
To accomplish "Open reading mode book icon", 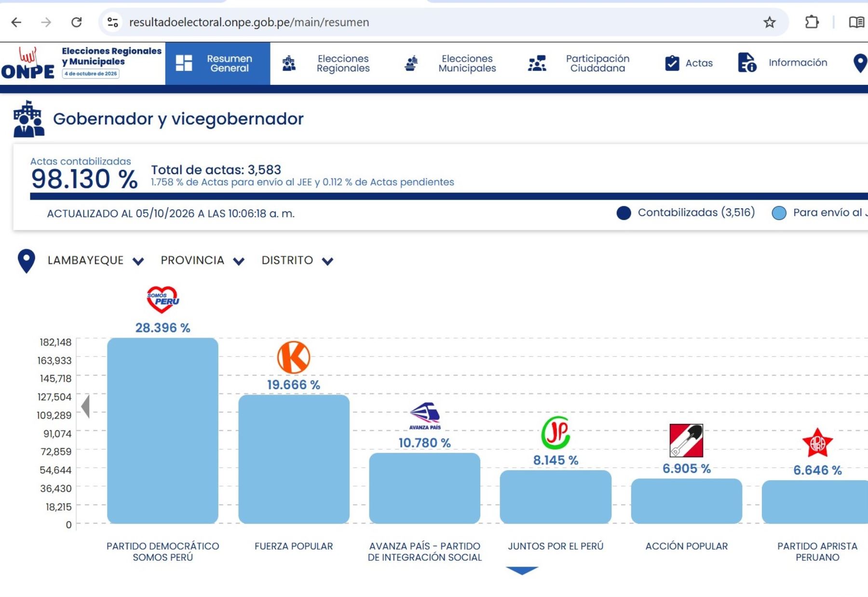I will click(856, 22).
